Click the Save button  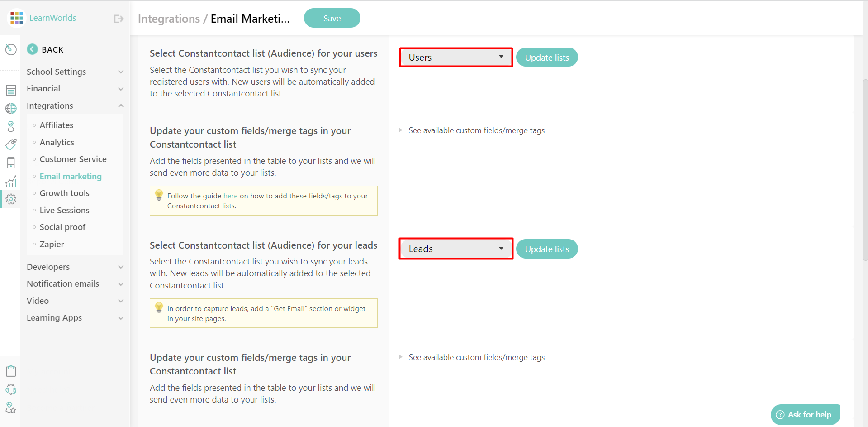pos(332,18)
